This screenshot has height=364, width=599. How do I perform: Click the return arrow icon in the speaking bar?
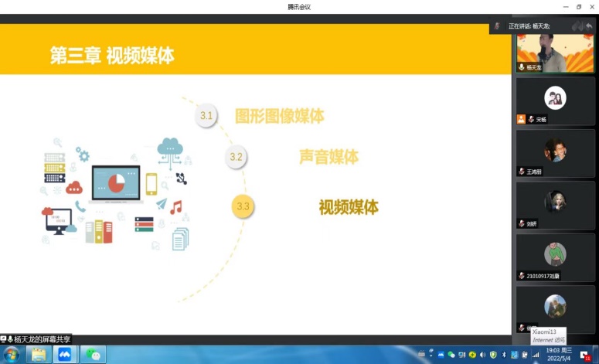[589, 26]
